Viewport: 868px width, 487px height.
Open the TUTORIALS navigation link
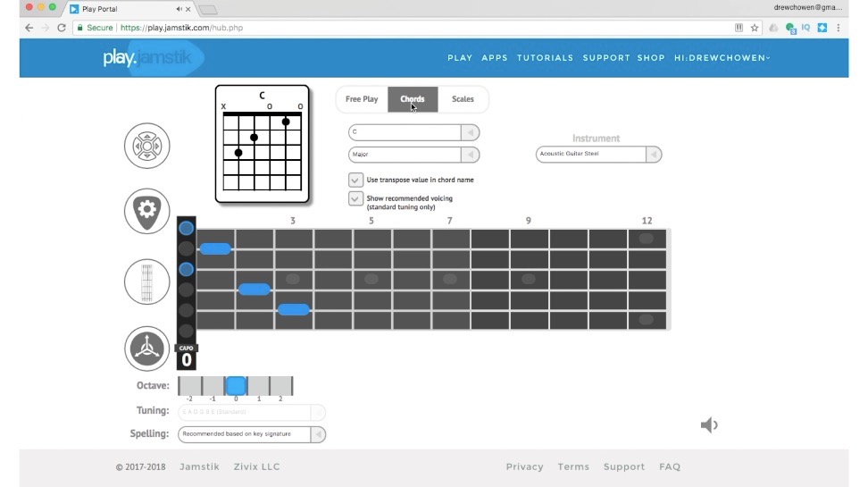(545, 58)
